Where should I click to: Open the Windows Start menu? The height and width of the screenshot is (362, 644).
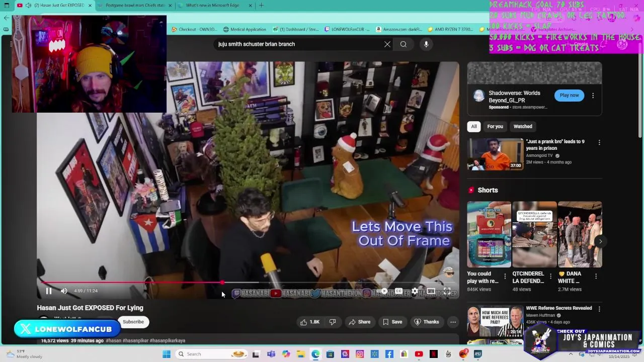167,354
